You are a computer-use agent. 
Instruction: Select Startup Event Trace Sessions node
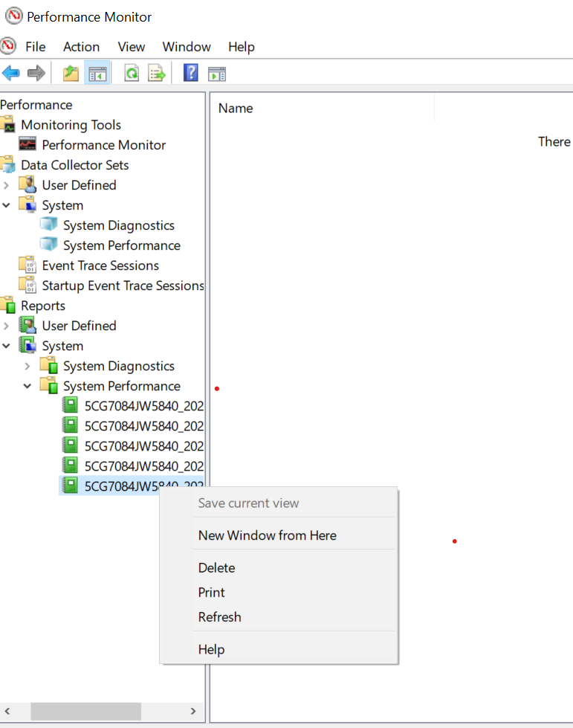coord(123,286)
